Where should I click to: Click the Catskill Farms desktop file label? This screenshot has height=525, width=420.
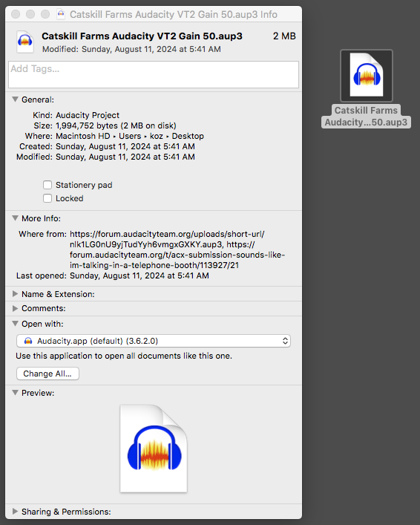(x=366, y=116)
